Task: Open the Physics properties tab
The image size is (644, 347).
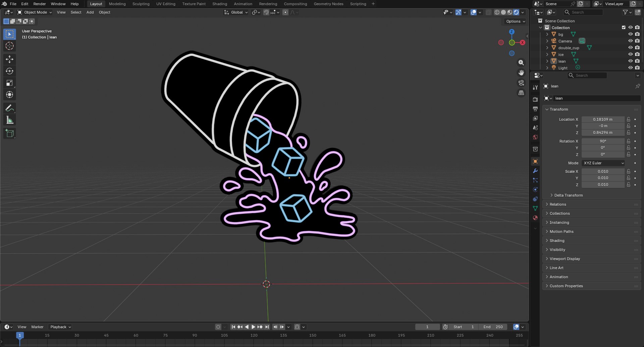Action: click(x=535, y=189)
